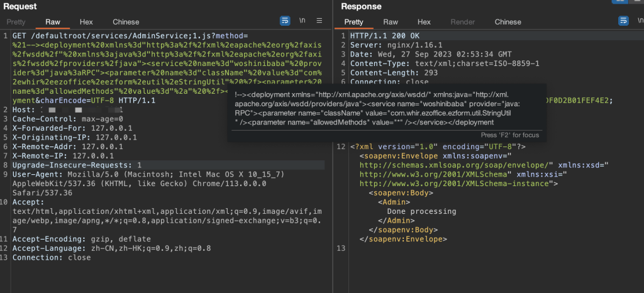Click the Content-Type: text/xml header line
Viewport: 644px width, 293px height.
coord(445,64)
